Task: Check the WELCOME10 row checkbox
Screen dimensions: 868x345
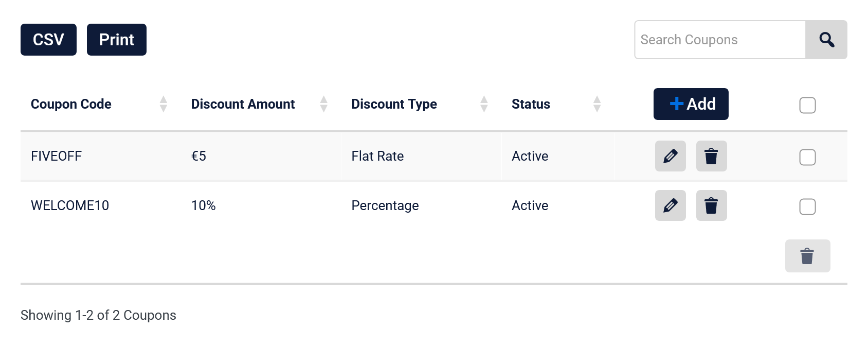Action: pos(807,206)
